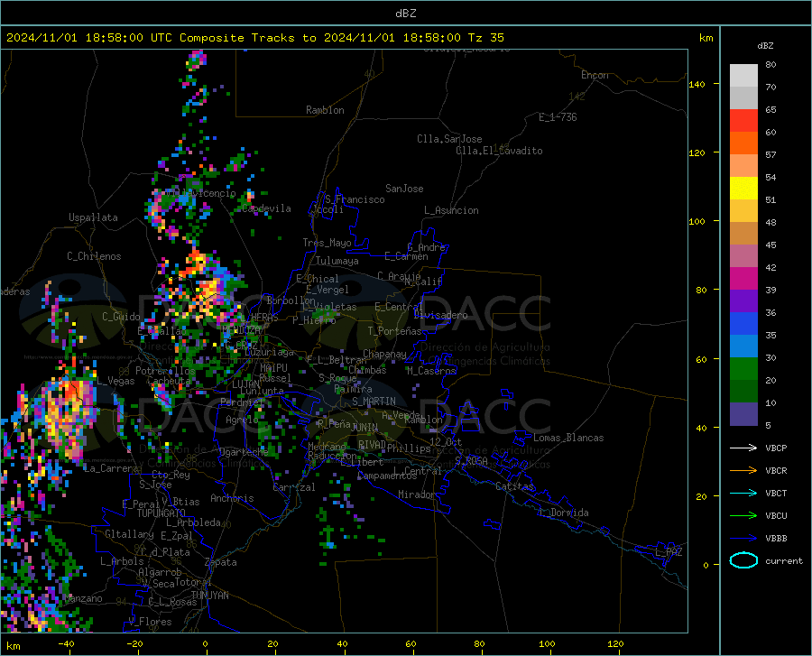Click the 'L_Asuncion' map label
The width and height of the screenshot is (812, 656).
451,210
